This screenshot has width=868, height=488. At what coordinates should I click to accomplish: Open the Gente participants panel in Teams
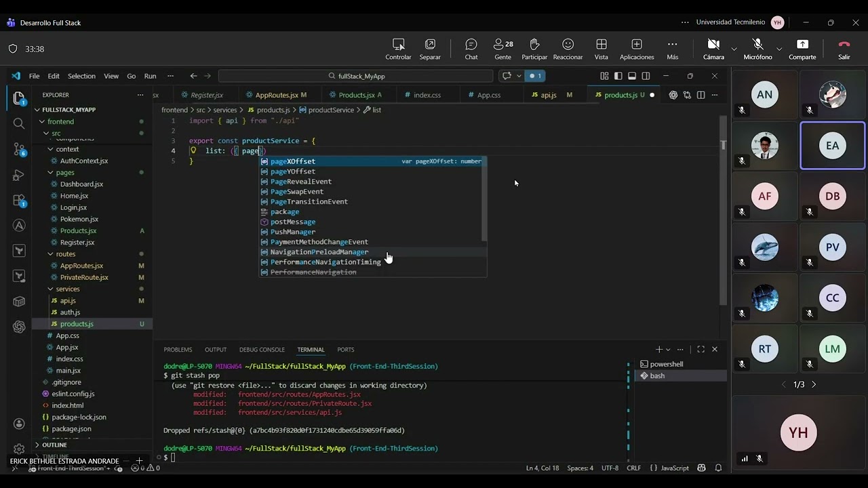503,49
